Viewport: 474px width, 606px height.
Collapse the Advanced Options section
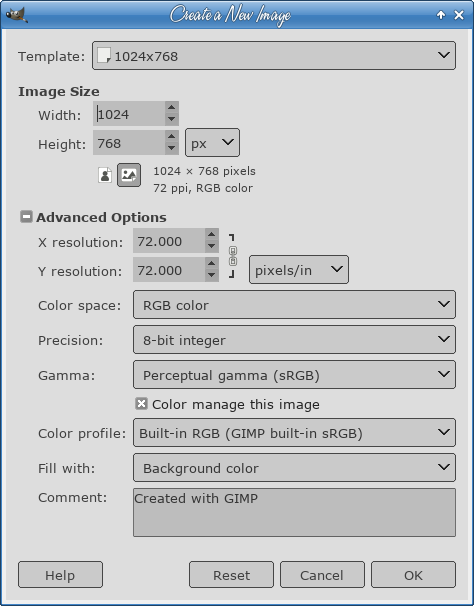coord(26,217)
